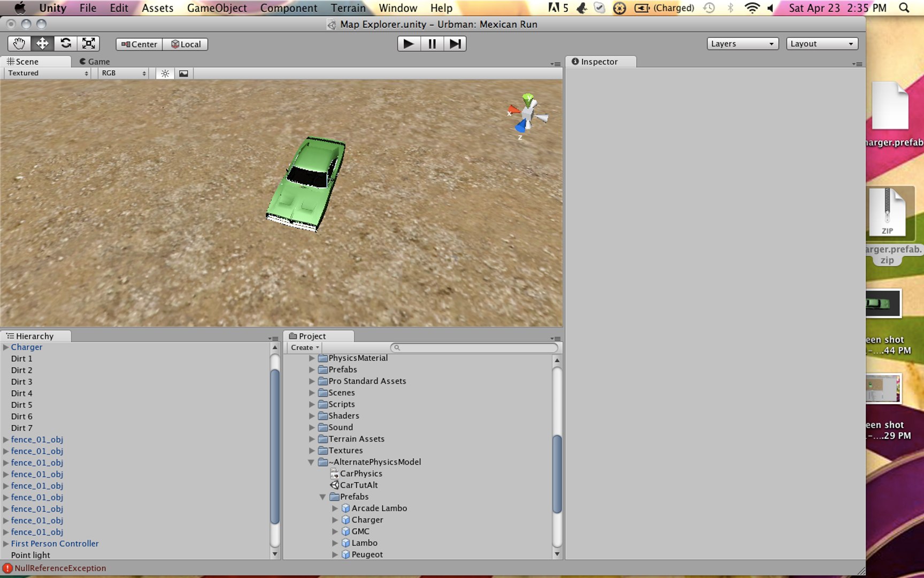Select the Rotate transform tool
924x578 pixels.
[65, 44]
